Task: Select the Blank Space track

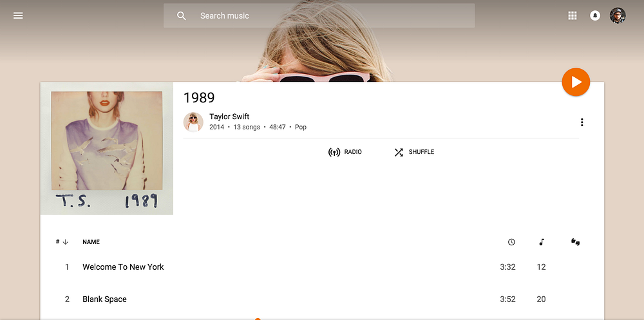Action: click(x=322, y=299)
